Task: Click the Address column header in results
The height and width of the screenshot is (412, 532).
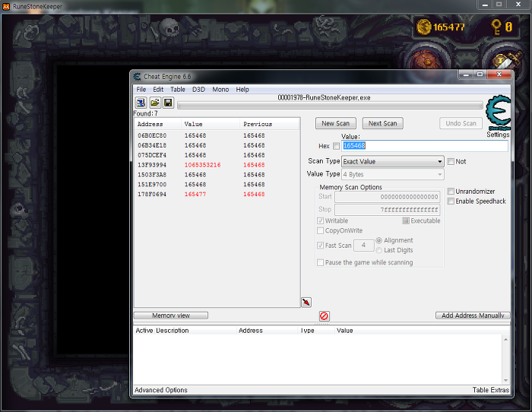Action: (158, 124)
